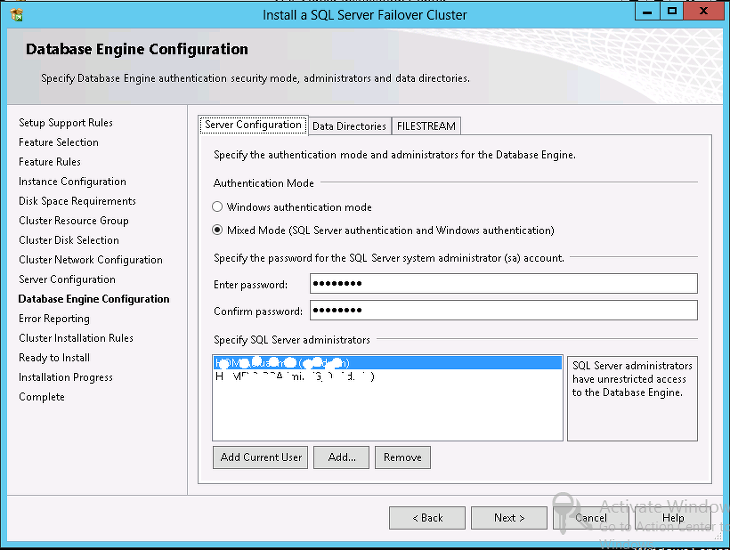Open the FILESTREAM tab
The height and width of the screenshot is (550, 730).
click(x=426, y=126)
